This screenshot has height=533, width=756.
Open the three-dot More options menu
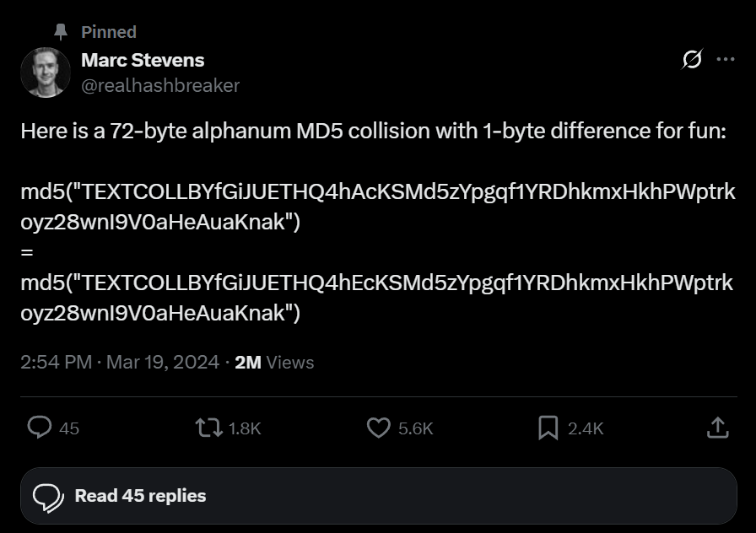[x=725, y=60]
